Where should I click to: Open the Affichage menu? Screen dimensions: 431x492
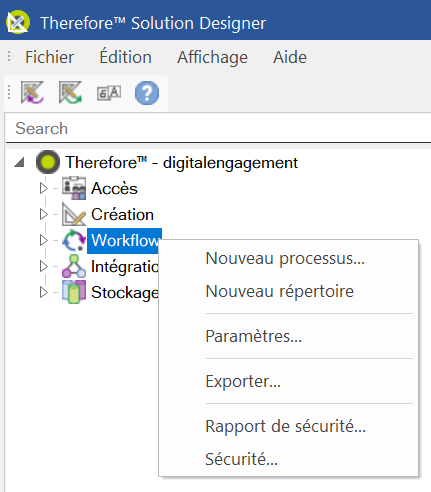tap(212, 57)
